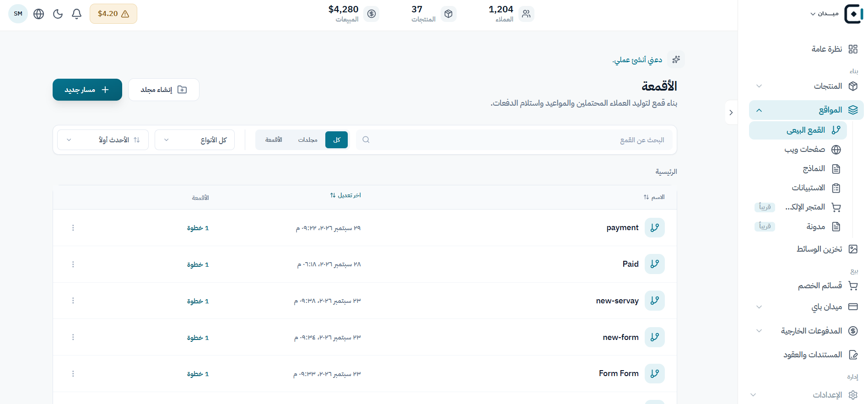This screenshot has width=868, height=404.
Task: Open the three-dot menu for new-form row
Action: (73, 337)
